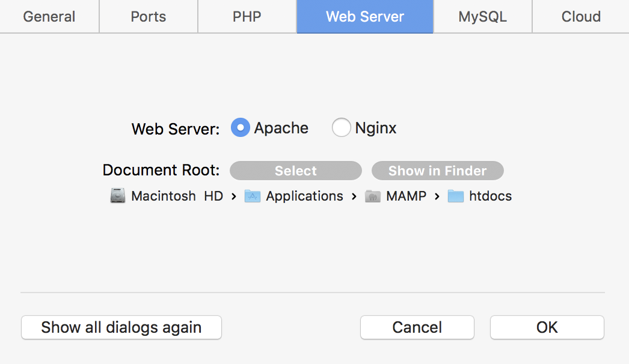Image resolution: width=629 pixels, height=364 pixels.
Task: Click the Applications path text
Action: click(304, 196)
